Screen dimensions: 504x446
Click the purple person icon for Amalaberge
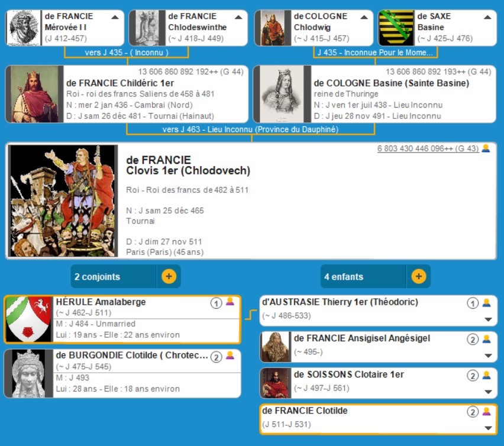tap(230, 302)
